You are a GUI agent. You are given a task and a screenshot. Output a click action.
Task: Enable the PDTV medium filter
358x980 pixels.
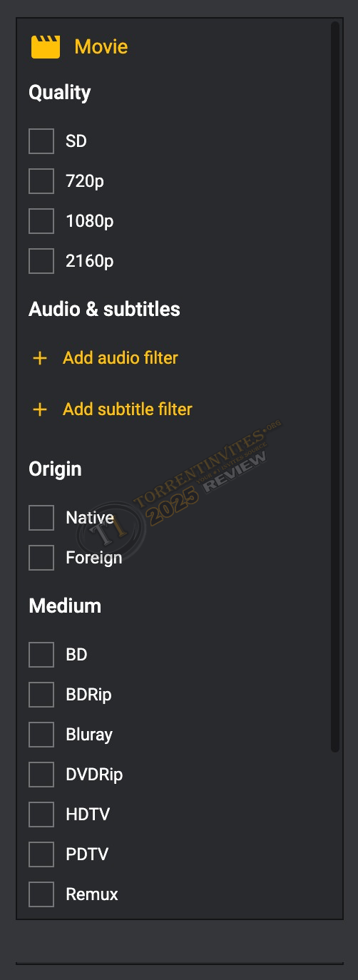coord(41,854)
